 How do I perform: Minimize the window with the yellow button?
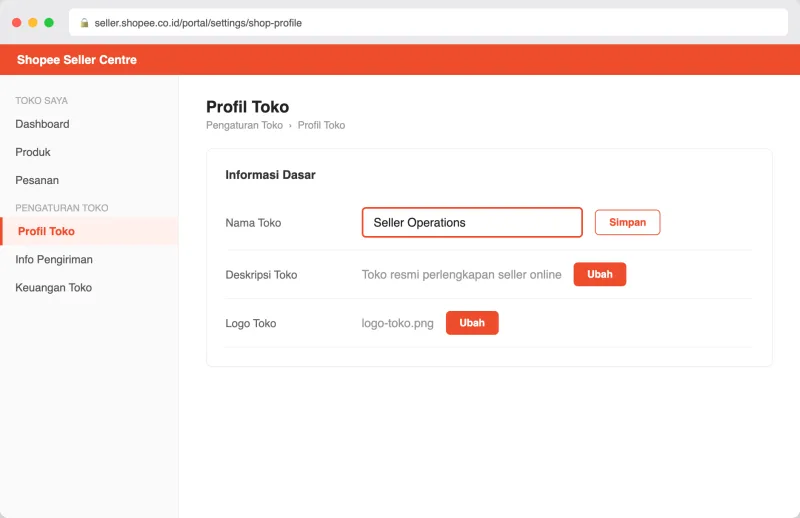point(33,22)
